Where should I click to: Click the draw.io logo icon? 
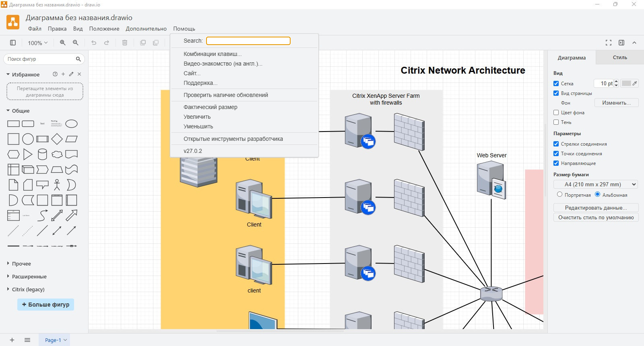[13, 22]
